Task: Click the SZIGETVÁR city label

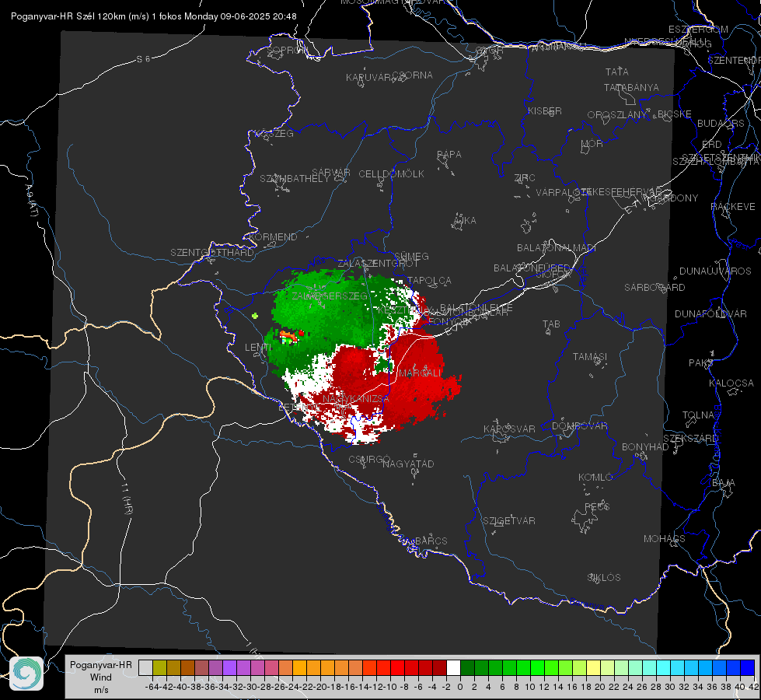Action: click(x=508, y=520)
